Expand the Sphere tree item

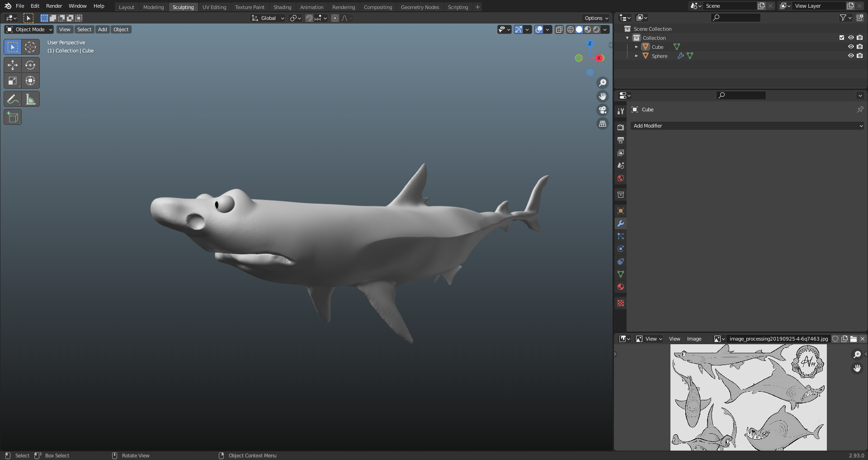click(x=636, y=56)
